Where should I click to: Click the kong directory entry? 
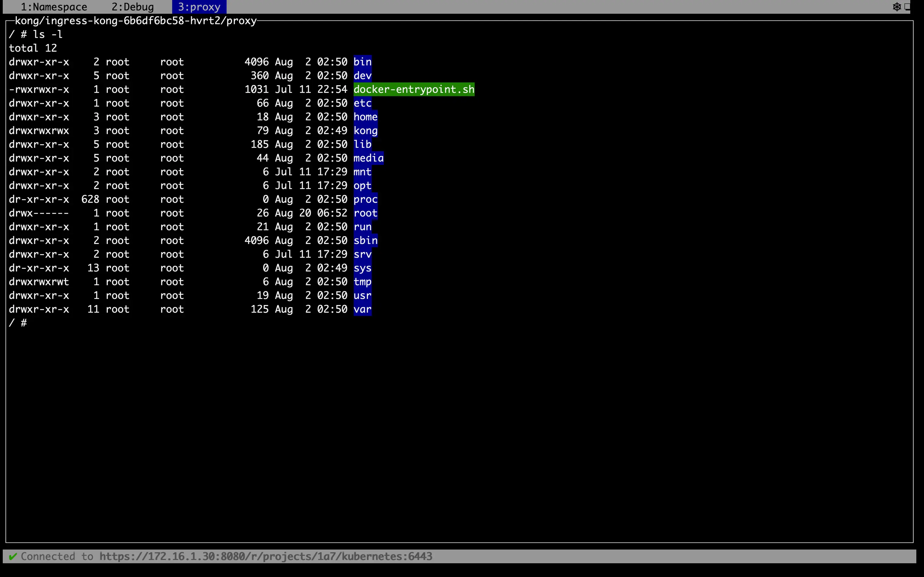(x=365, y=131)
